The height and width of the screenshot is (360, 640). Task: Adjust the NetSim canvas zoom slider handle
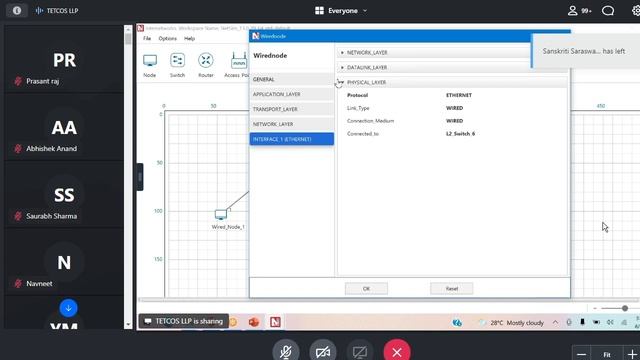click(x=624, y=309)
